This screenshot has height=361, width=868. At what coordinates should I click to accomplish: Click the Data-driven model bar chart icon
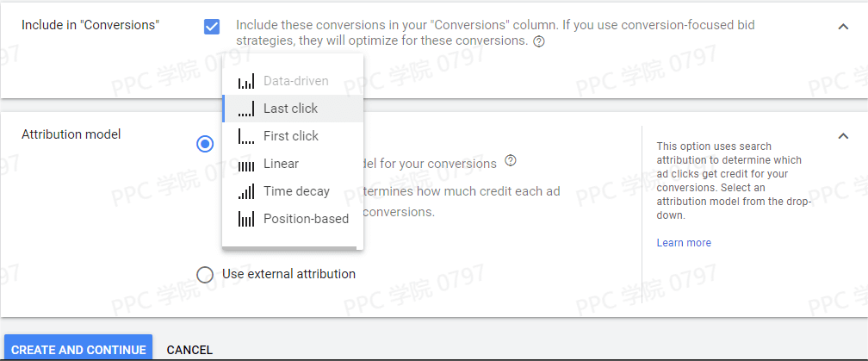click(x=246, y=81)
